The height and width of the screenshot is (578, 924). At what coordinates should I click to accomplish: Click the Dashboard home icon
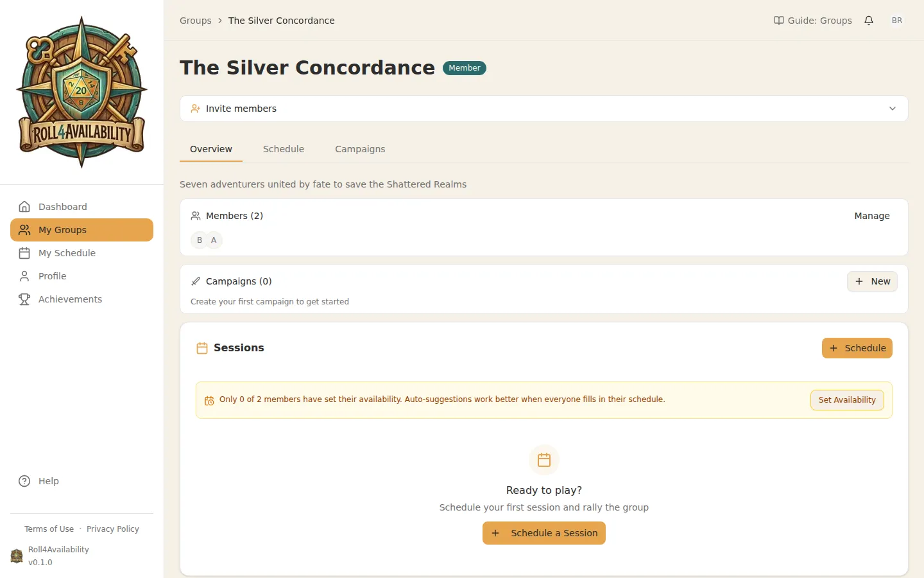point(24,207)
